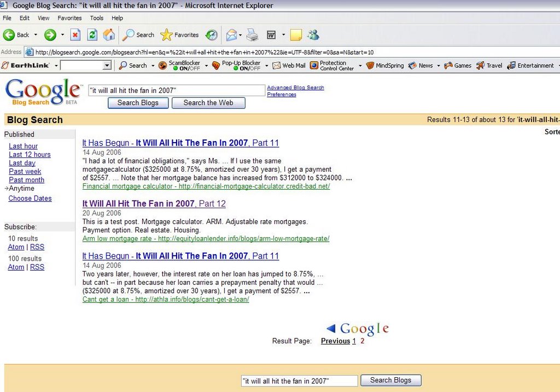Image resolution: width=560 pixels, height=392 pixels.
Task: Go to the Home page icon
Action: tap(109, 35)
